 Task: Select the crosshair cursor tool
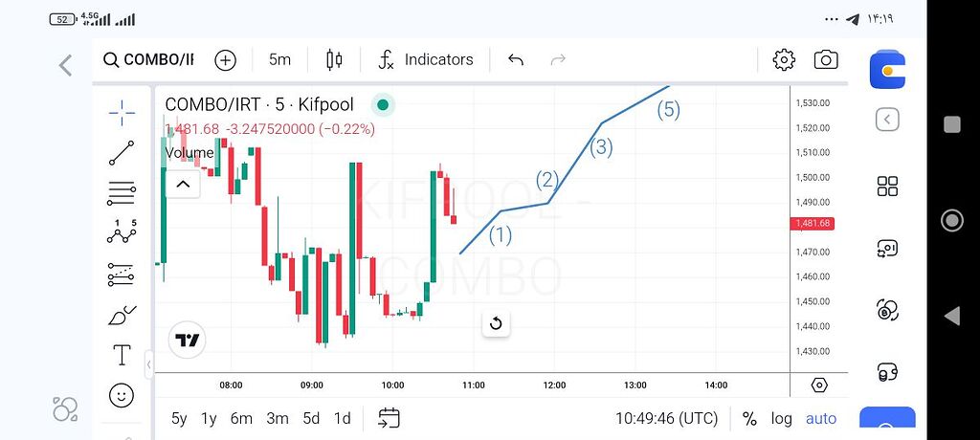coord(122,113)
